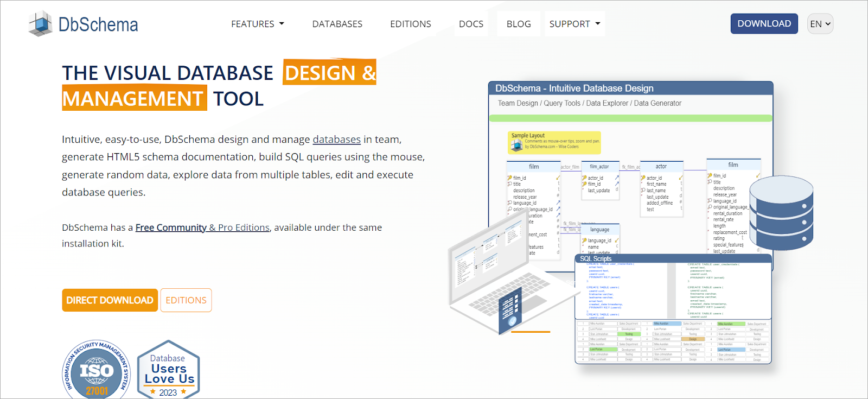Click the 'actor' table header in diagram
Image resolution: width=868 pixels, height=399 pixels.
pos(661,167)
